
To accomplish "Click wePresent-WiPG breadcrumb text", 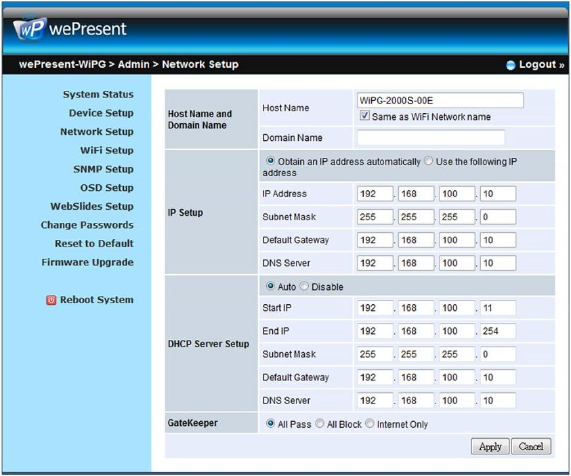I will [62, 64].
